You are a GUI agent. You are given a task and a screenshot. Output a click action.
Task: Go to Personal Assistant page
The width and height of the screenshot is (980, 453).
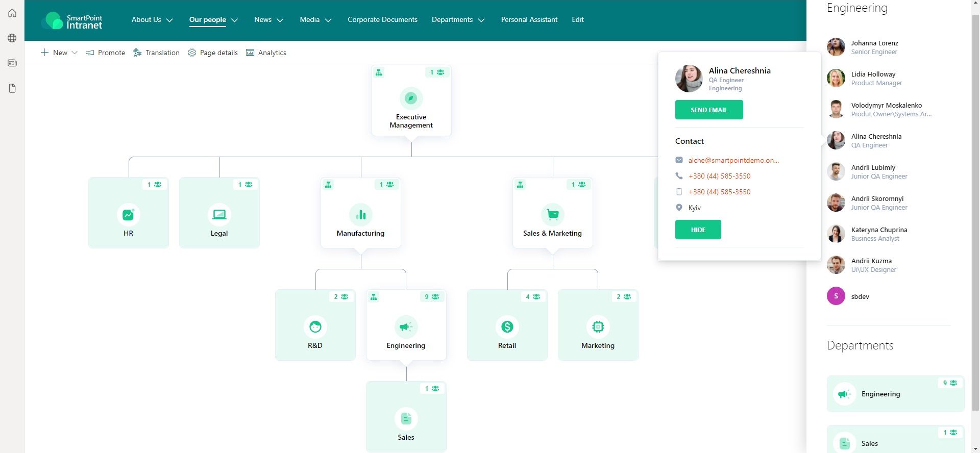(x=529, y=20)
